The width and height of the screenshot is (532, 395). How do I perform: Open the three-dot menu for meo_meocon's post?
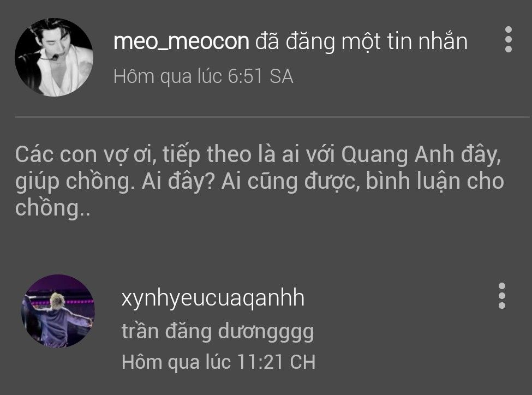508,39
